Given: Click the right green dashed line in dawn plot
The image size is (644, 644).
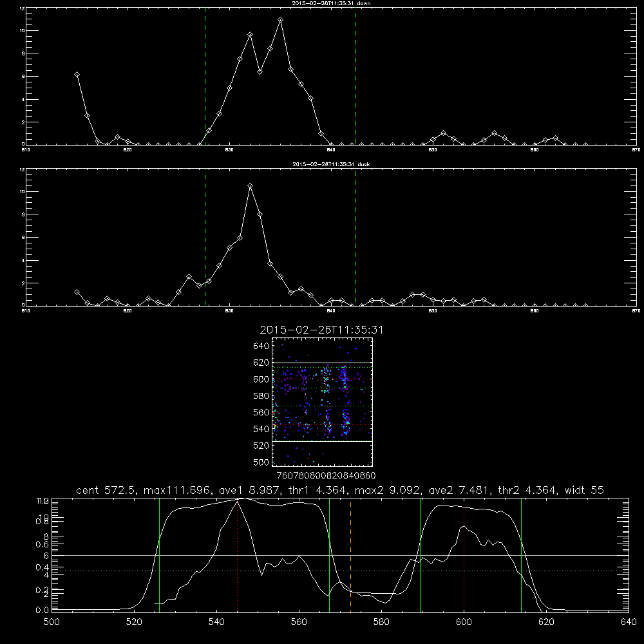Looking at the screenshot, I should 355,76.
